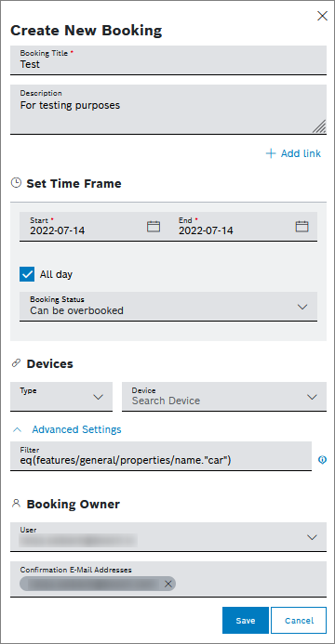Screen dimensions: 335x644
Task: Save the new booking
Action: 246,620
